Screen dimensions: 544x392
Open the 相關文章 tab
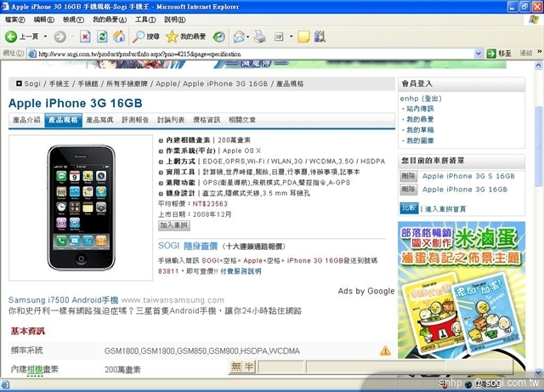click(x=241, y=120)
